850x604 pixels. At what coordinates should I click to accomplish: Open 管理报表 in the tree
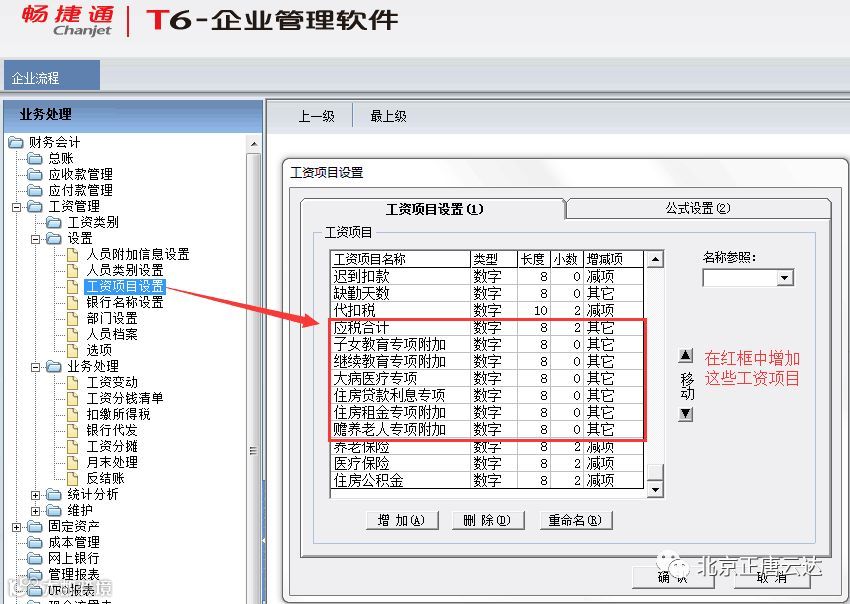coord(74,574)
